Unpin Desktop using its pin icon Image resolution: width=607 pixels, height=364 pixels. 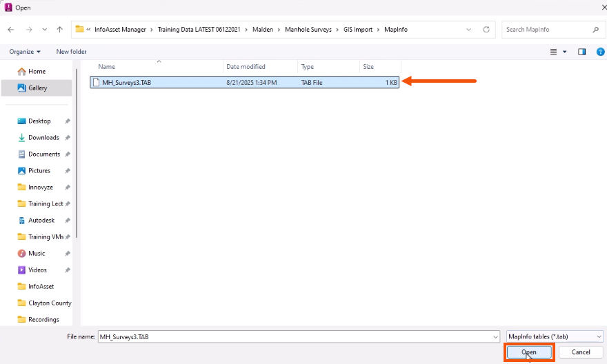[x=68, y=121]
